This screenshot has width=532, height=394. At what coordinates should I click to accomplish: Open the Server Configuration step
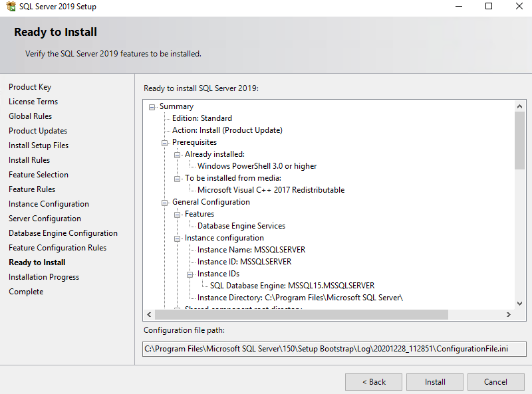[x=45, y=219]
